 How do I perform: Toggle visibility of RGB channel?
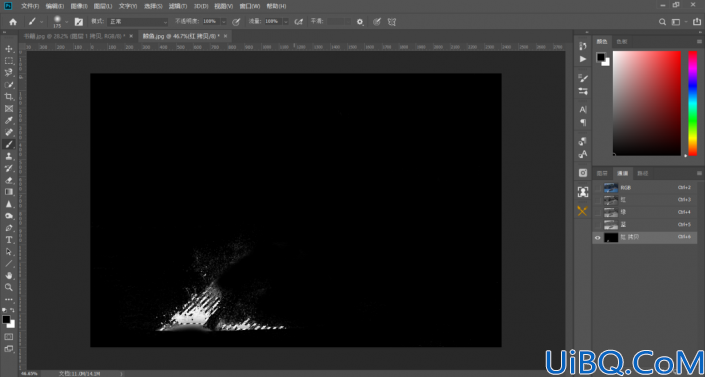click(598, 188)
